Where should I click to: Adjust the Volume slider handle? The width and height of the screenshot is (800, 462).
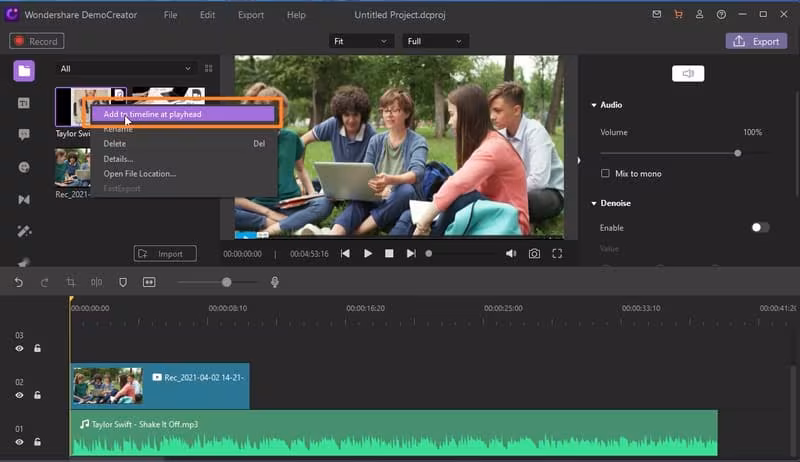click(737, 153)
